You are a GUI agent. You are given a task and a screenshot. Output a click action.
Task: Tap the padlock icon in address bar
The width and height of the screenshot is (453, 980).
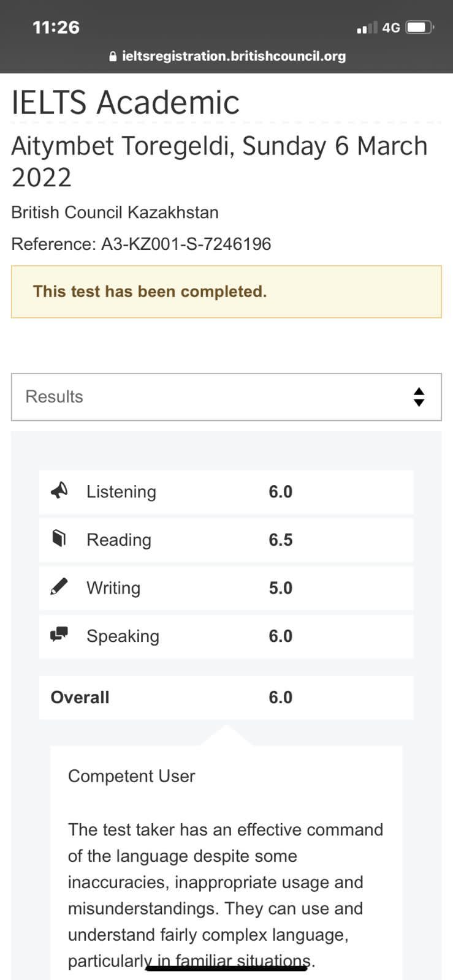113,56
